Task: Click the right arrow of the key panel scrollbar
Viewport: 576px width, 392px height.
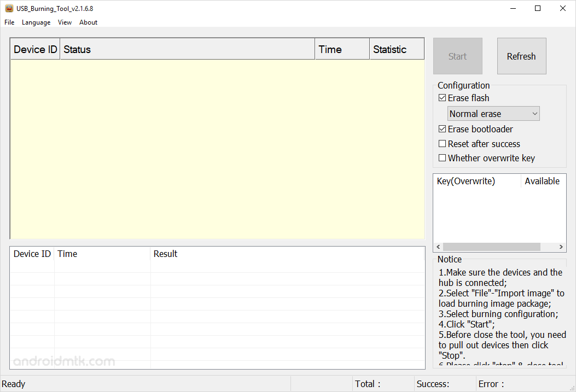Action: 561,247
